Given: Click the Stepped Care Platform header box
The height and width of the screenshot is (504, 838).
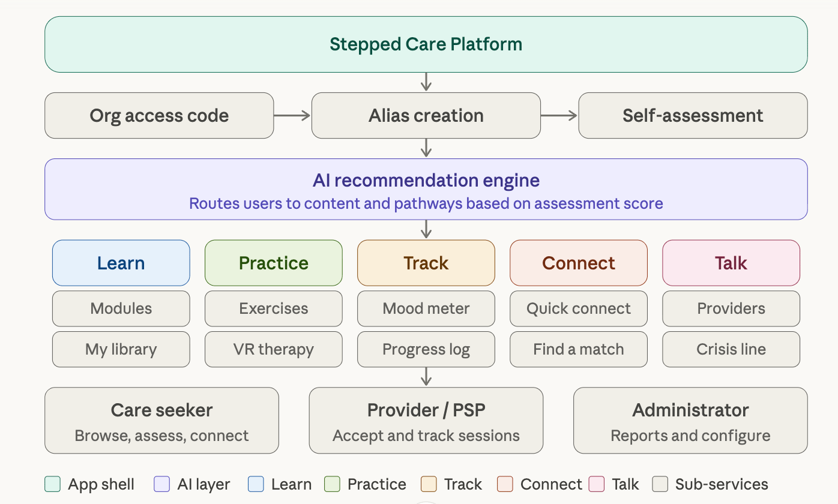Looking at the screenshot, I should tap(426, 44).
